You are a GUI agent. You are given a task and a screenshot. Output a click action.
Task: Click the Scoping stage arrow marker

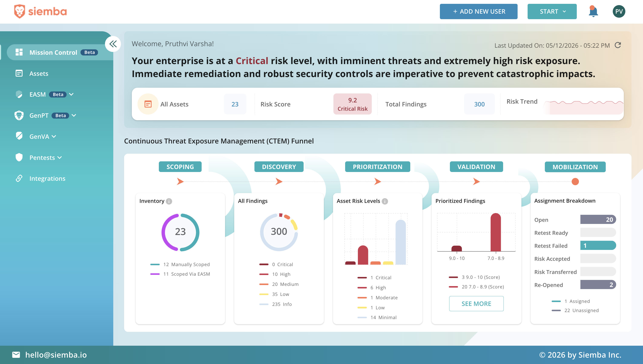pos(180,181)
